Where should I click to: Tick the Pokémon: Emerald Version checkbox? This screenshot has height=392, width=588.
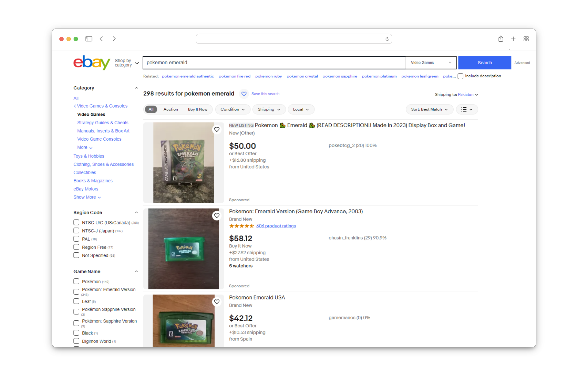pyautogui.click(x=76, y=292)
